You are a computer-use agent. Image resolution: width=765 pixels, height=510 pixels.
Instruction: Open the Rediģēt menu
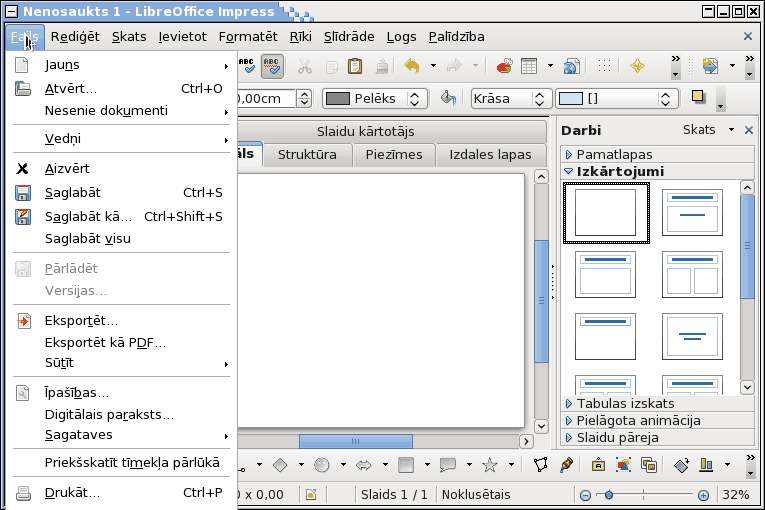pos(75,37)
